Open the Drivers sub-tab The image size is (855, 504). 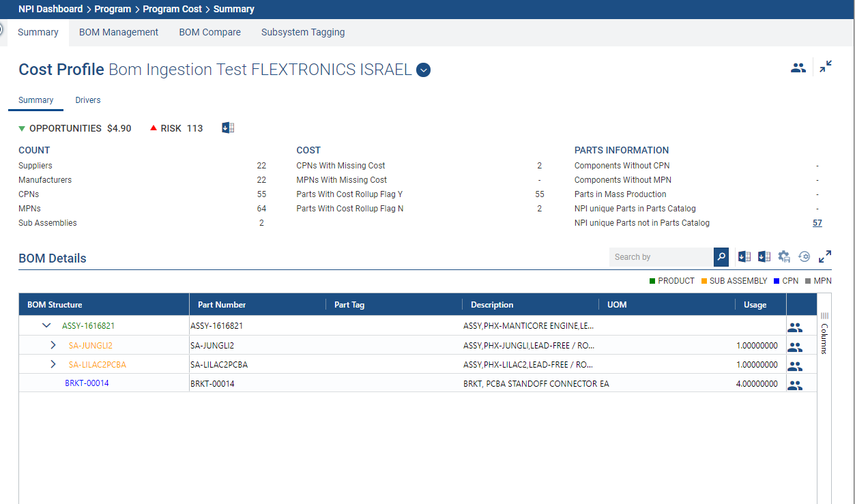point(87,100)
